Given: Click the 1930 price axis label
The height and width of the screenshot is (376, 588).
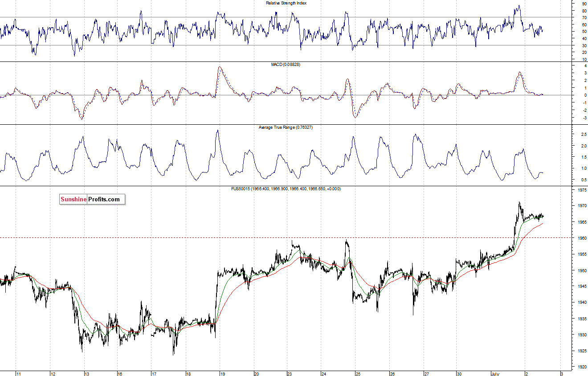Looking at the screenshot, I should (583, 335).
